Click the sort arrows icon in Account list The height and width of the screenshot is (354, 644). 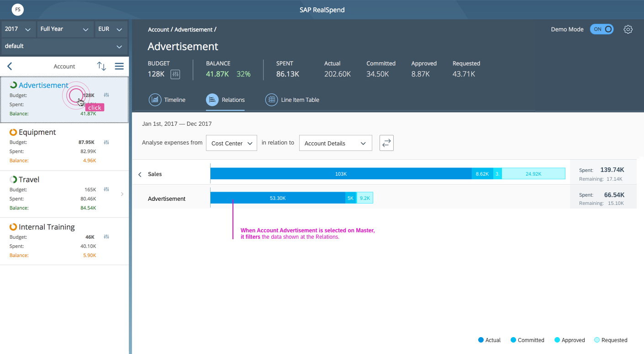point(101,66)
